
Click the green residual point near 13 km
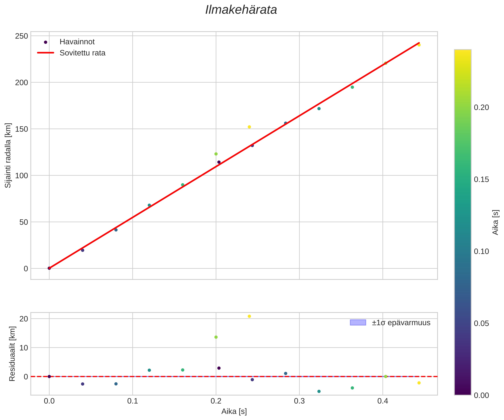pyautogui.click(x=216, y=337)
